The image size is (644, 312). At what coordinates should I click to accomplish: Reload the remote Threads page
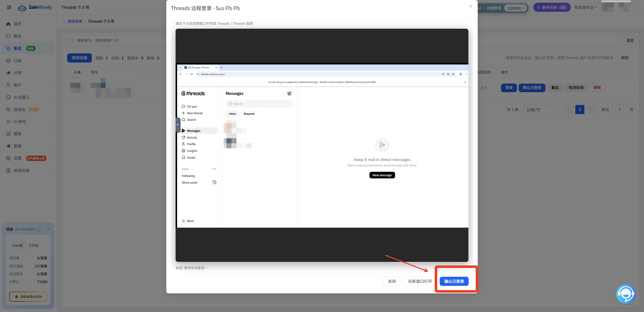(x=192, y=74)
